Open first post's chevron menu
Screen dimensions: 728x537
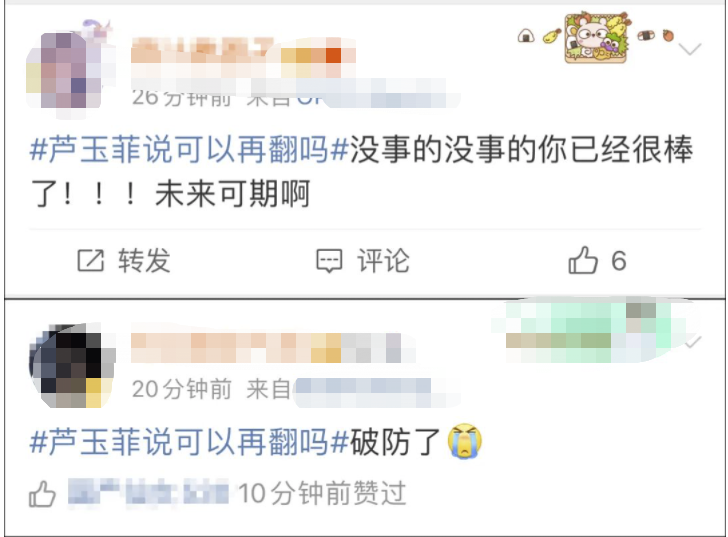coord(689,48)
